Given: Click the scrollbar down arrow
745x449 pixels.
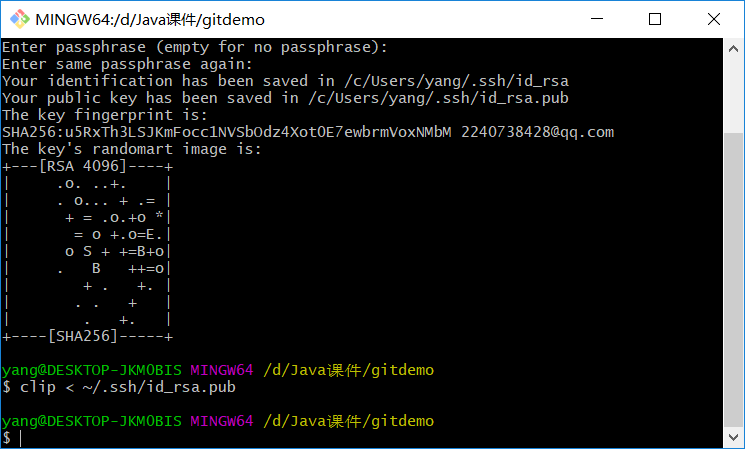Looking at the screenshot, I should point(735,439).
